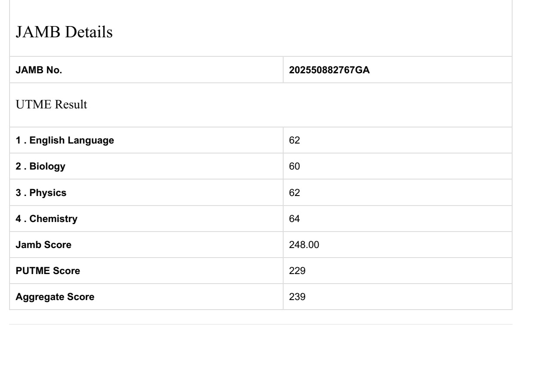Select the PUTME Score label
Viewport: 536px width, 392px height.
tap(48, 271)
